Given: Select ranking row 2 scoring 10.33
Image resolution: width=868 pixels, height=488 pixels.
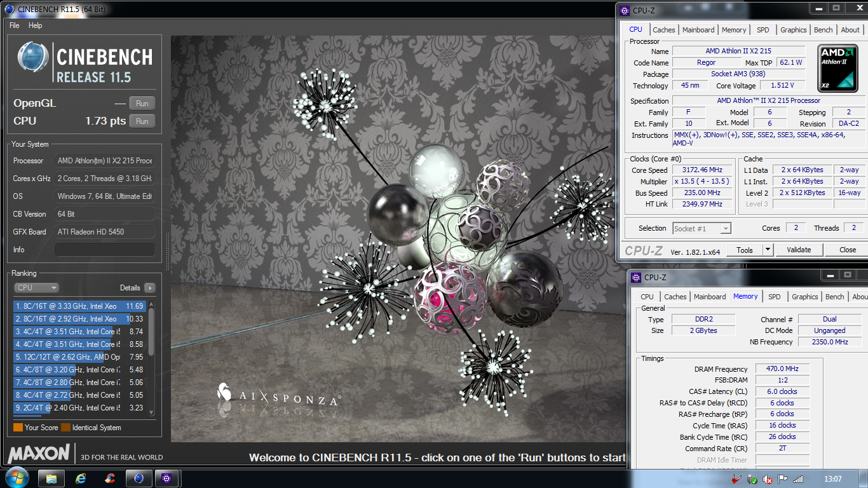Looking at the screenshot, I should tap(80, 319).
